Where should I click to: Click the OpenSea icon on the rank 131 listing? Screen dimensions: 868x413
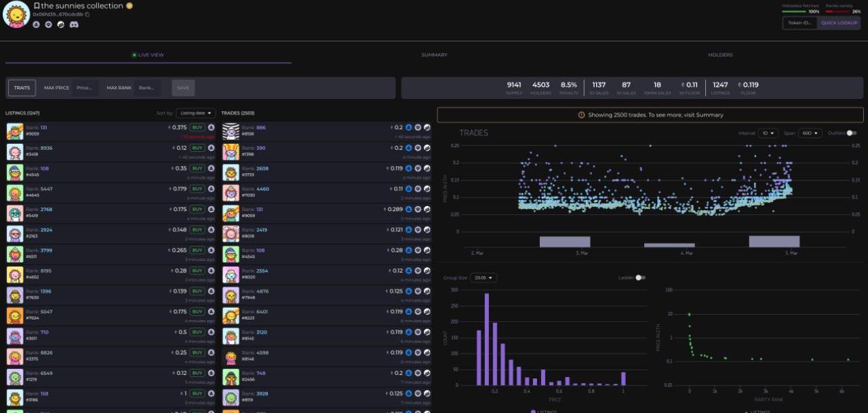211,127
